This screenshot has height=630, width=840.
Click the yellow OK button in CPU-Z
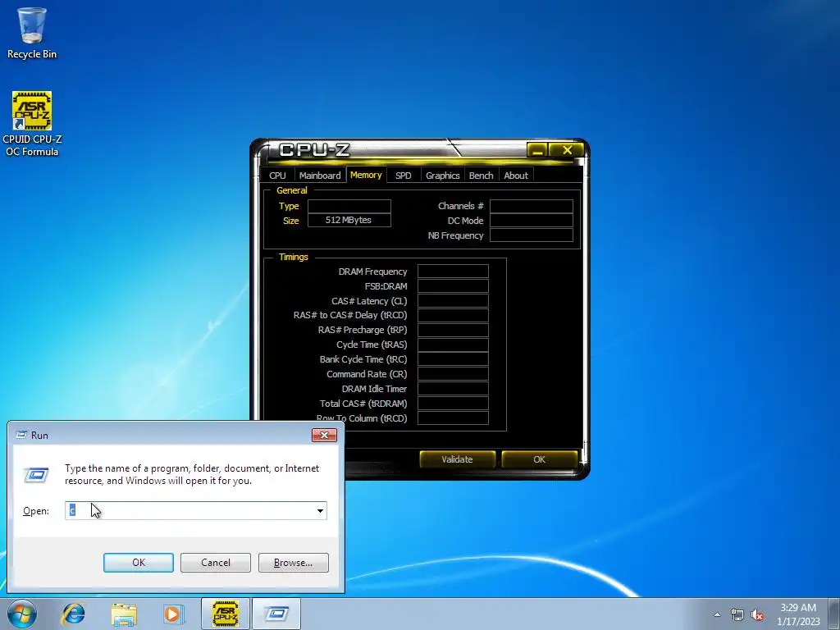(x=540, y=459)
